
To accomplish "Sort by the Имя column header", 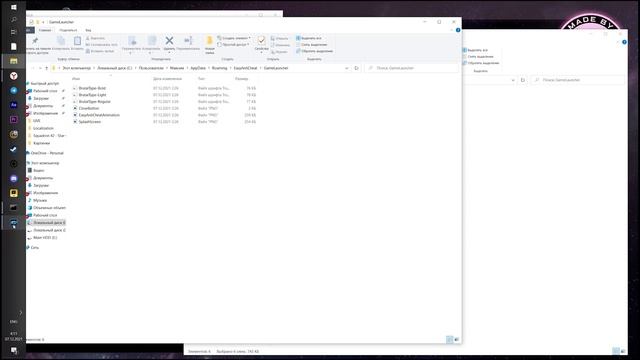I will pyautogui.click(x=76, y=78).
